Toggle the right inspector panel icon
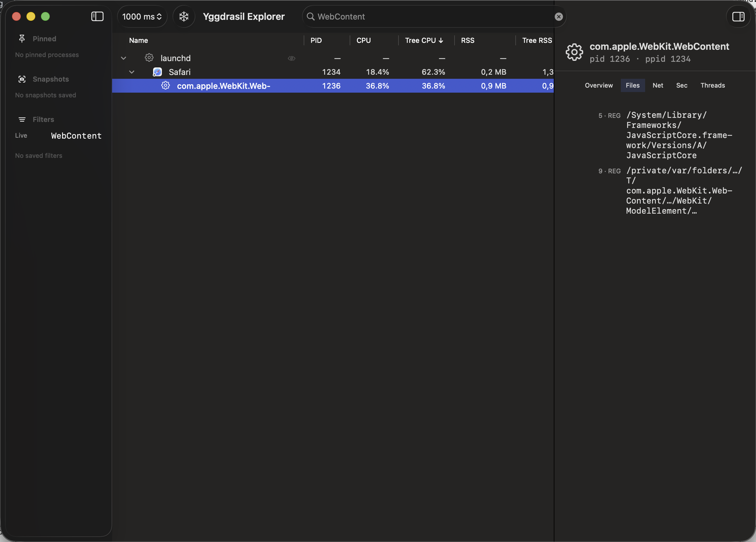The width and height of the screenshot is (756, 542). click(738, 16)
